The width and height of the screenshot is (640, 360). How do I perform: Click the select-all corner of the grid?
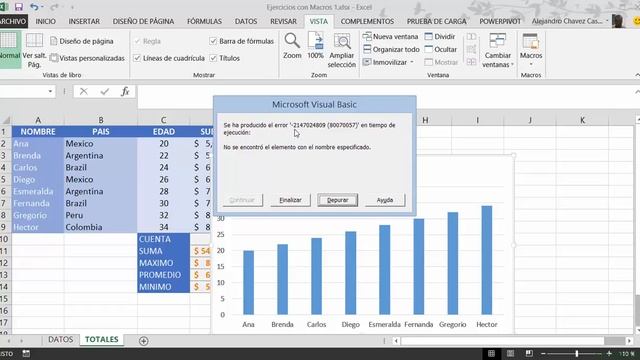click(x=6, y=120)
